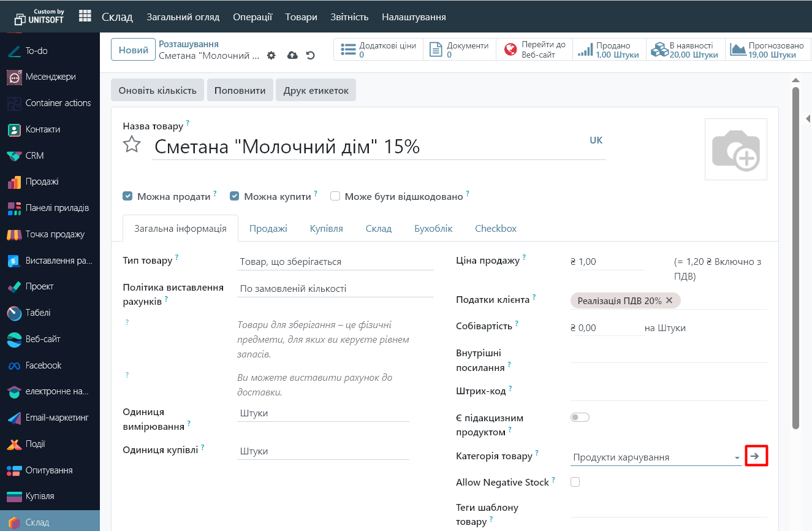The image size is (812, 531).
Task: Open the apps grid menu icon
Action: click(85, 17)
